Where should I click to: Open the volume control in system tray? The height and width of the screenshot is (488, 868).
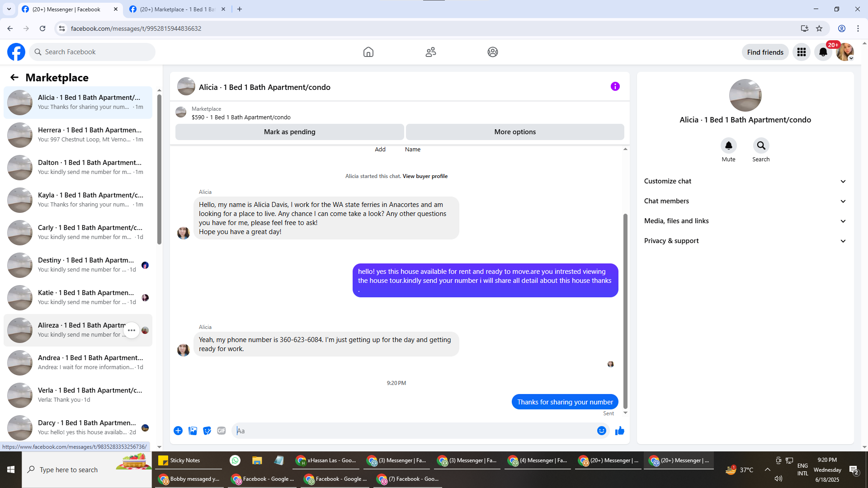click(x=778, y=479)
